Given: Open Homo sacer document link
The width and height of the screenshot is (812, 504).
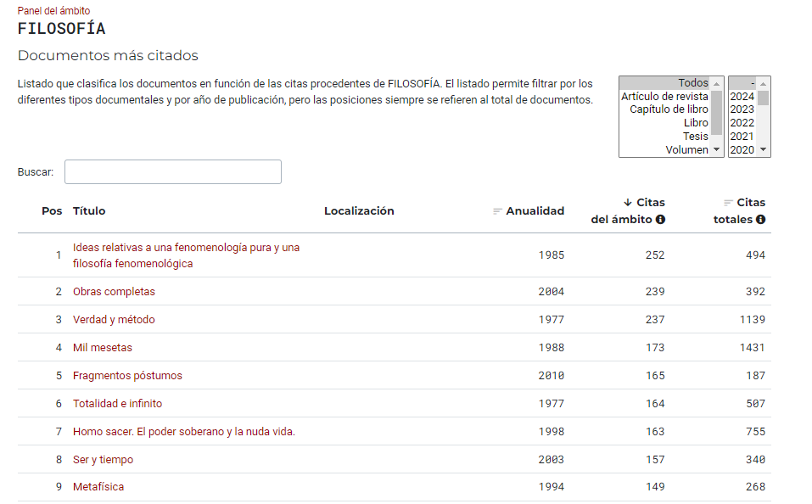Looking at the screenshot, I should (183, 432).
